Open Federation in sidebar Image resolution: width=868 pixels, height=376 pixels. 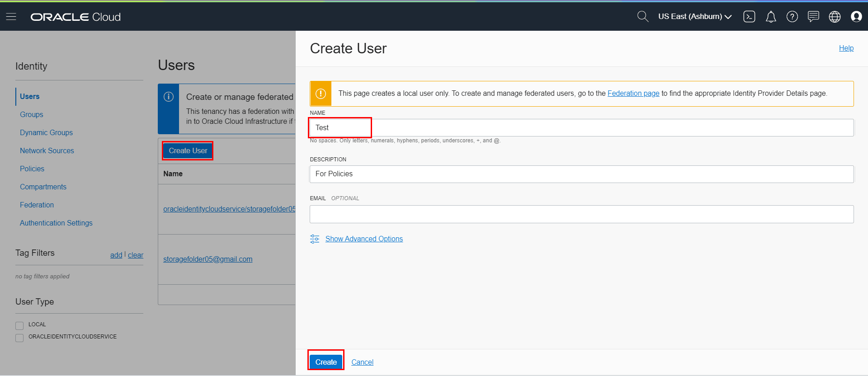[37, 205]
